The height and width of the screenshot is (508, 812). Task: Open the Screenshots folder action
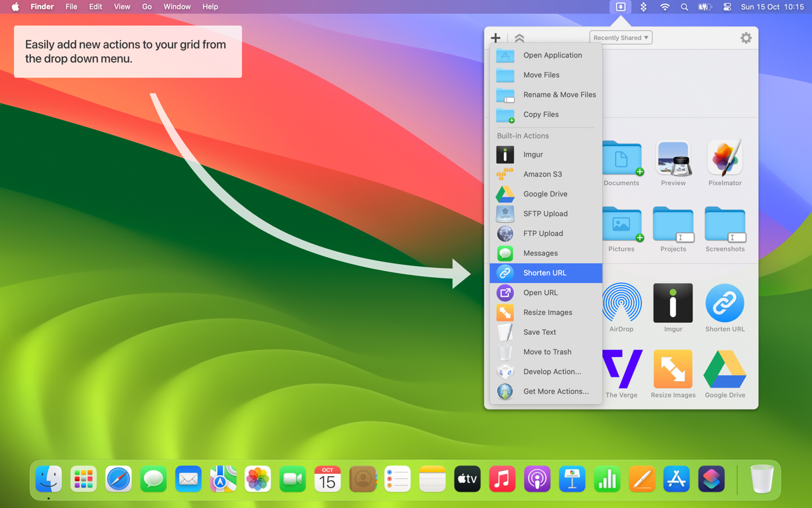pyautogui.click(x=725, y=224)
